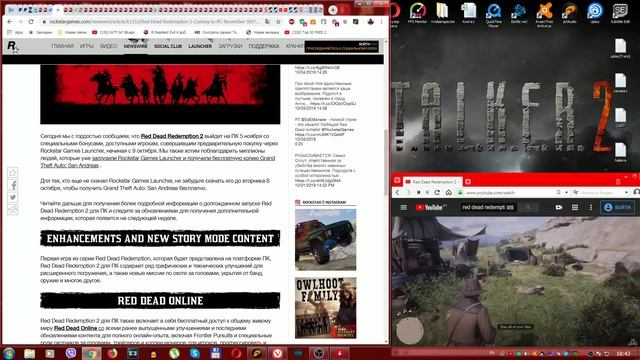
Task: Launch Uplay from the desktop
Action: [x=595, y=13]
